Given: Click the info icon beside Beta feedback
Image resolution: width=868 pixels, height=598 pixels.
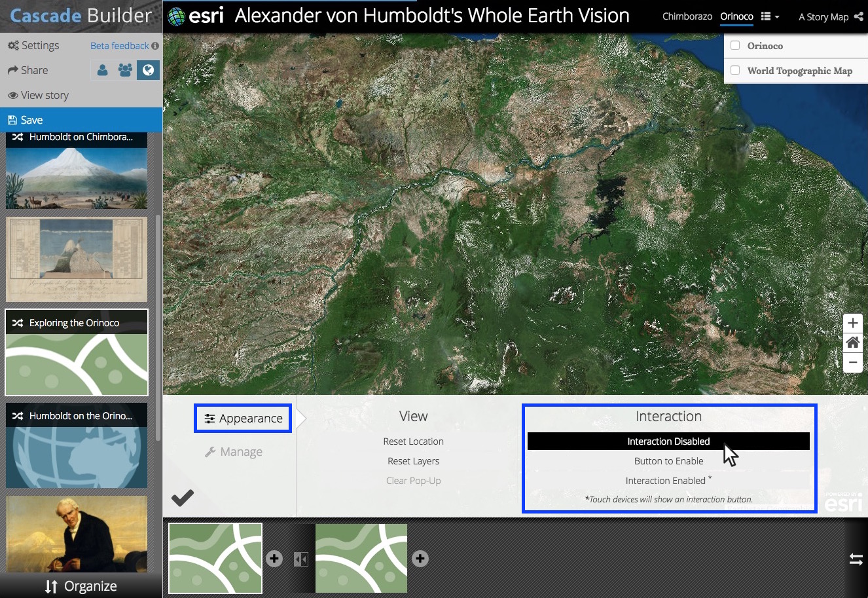Looking at the screenshot, I should pyautogui.click(x=155, y=46).
